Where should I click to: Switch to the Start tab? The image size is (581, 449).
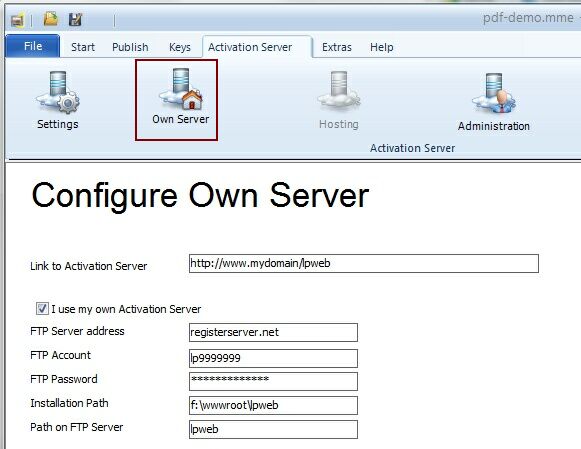pyautogui.click(x=83, y=47)
